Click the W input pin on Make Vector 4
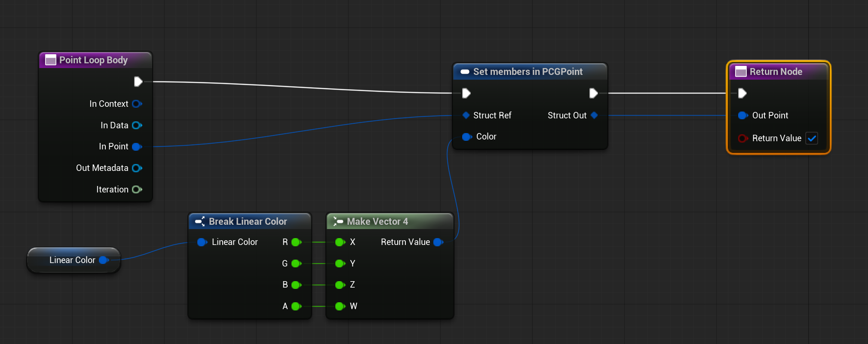868x344 pixels. coord(340,306)
